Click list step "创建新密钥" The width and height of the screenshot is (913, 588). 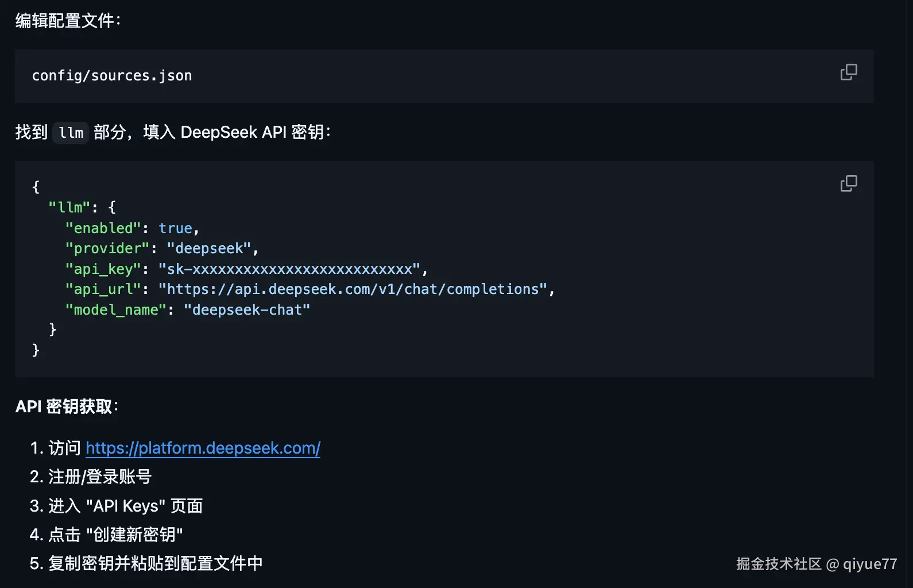click(x=115, y=535)
